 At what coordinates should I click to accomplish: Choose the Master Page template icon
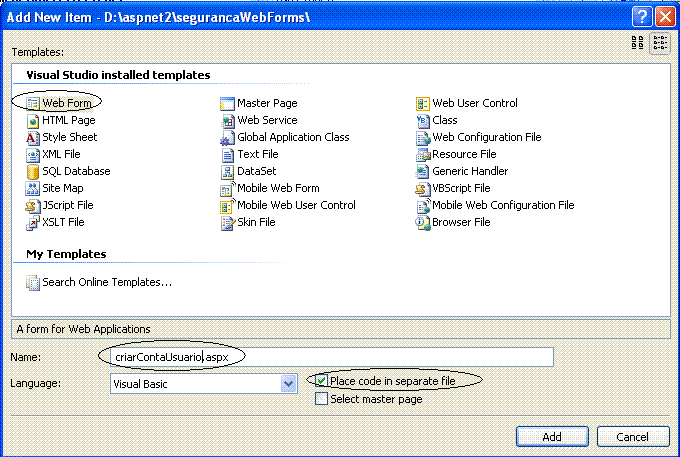tap(227, 104)
